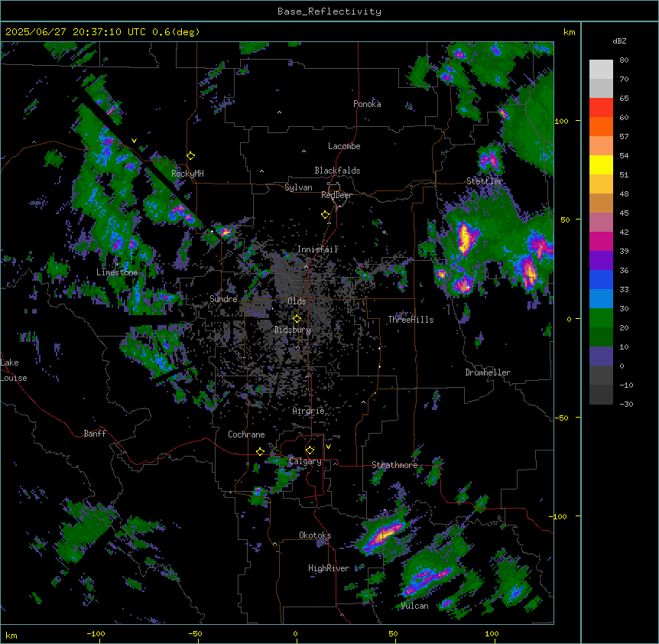
Task: Click the indigo 0-10 dBZ legend swatch
Action: click(601, 356)
